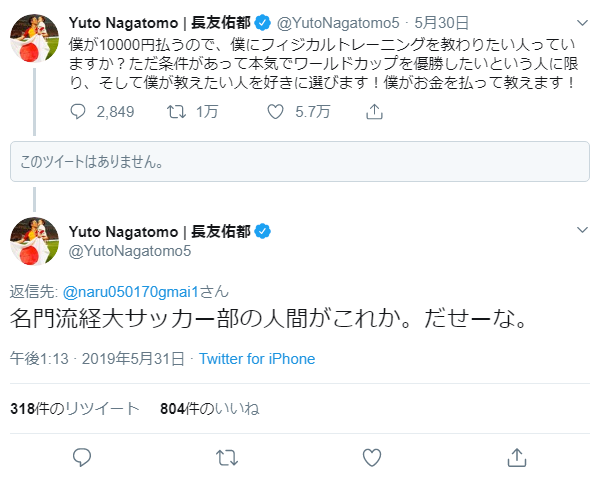Like the top tweet with 5.7万 likes
Image resolution: width=600 pixels, height=482 pixels.
point(277,113)
